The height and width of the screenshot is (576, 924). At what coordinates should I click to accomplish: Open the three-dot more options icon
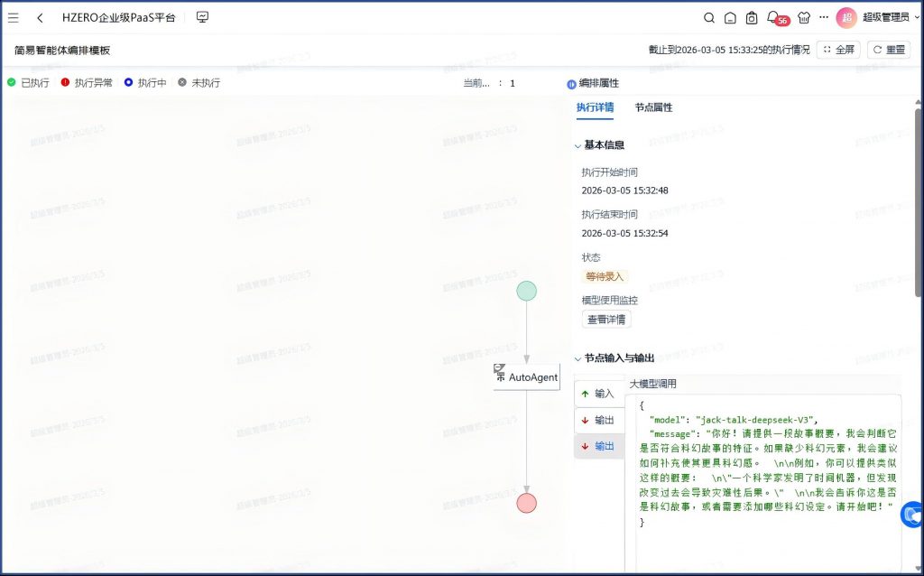824,17
